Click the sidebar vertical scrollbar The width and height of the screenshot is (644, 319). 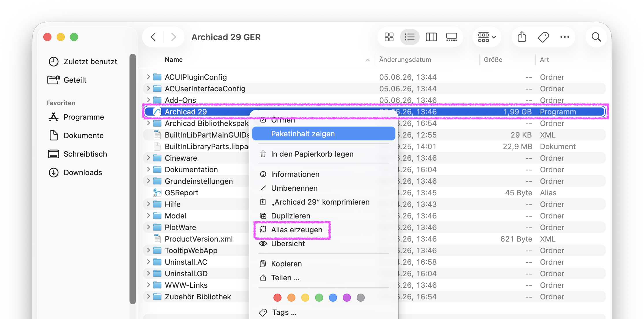tap(133, 179)
